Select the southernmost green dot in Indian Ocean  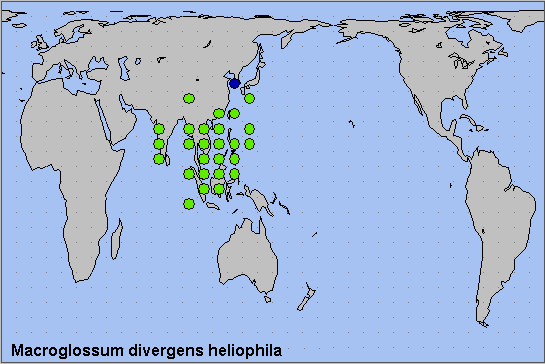(x=189, y=204)
